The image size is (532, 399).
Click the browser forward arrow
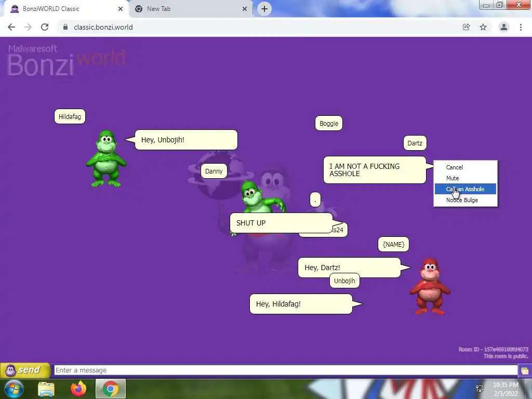pos(28,27)
